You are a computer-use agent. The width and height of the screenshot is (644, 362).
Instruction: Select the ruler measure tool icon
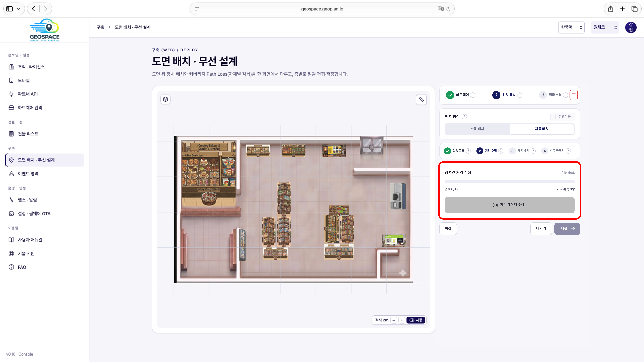pyautogui.click(x=421, y=99)
